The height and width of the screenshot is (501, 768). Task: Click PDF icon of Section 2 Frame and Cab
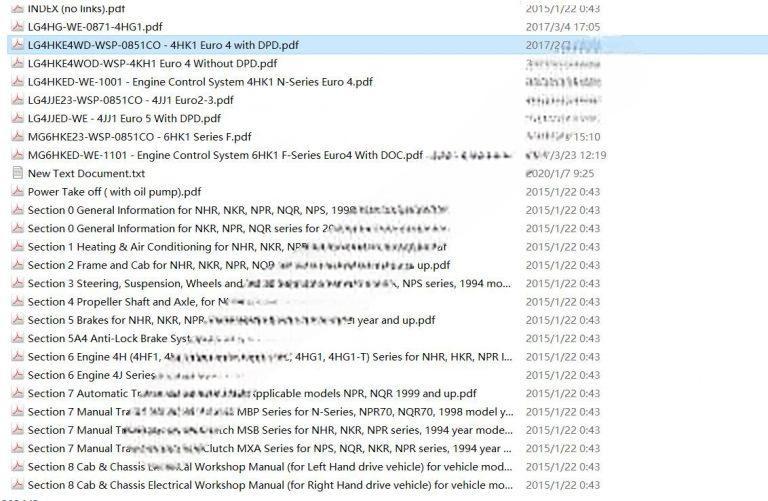[18, 265]
